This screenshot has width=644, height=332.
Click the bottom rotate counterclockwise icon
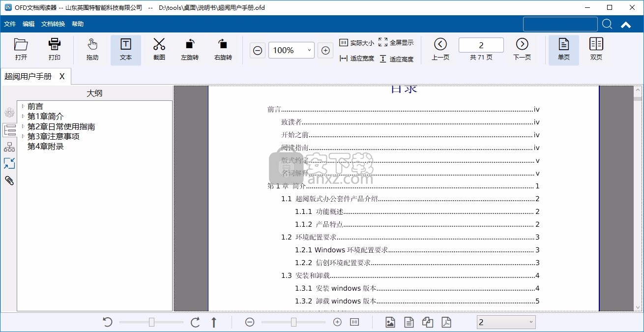coord(108,322)
